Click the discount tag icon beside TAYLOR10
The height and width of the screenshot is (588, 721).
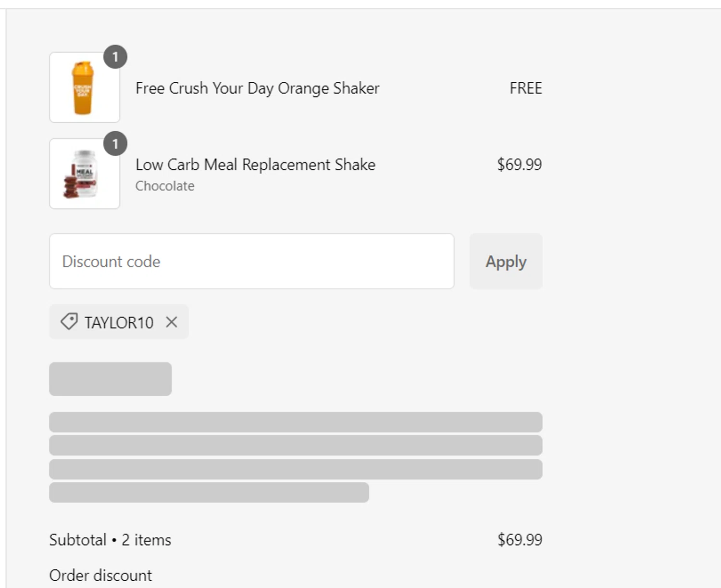point(69,322)
